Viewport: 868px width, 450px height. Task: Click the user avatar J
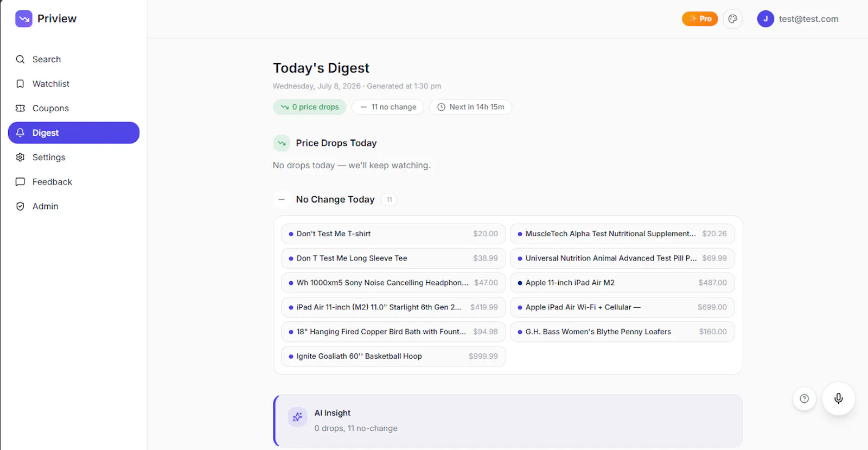[x=765, y=19]
